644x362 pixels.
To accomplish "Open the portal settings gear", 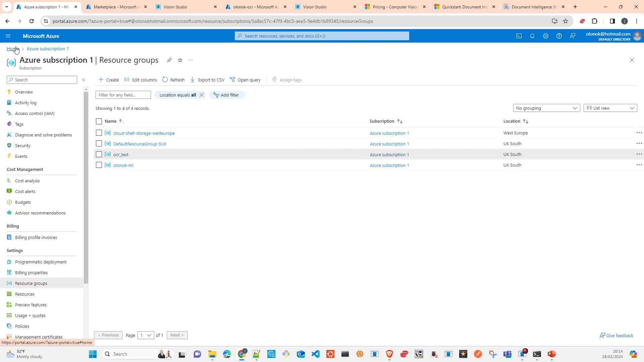I will click(546, 36).
